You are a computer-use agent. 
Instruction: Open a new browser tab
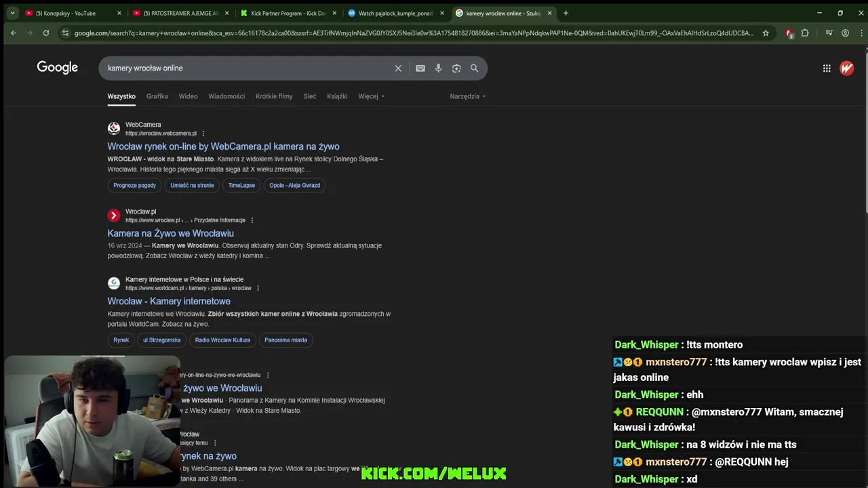(566, 13)
